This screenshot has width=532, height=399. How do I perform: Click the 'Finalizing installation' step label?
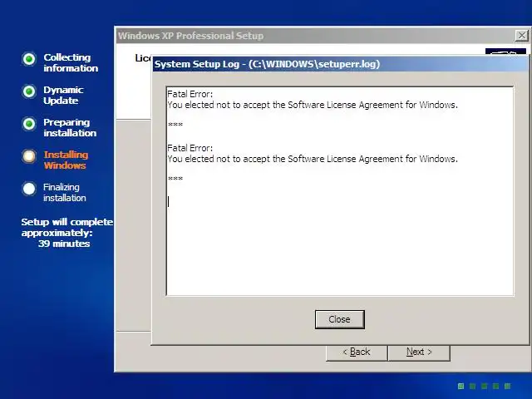click(65, 192)
